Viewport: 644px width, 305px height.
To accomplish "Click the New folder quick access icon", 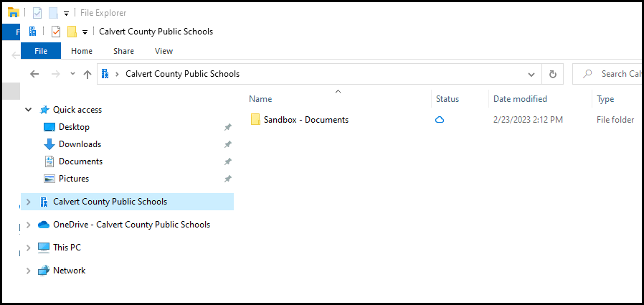I will coord(72,32).
